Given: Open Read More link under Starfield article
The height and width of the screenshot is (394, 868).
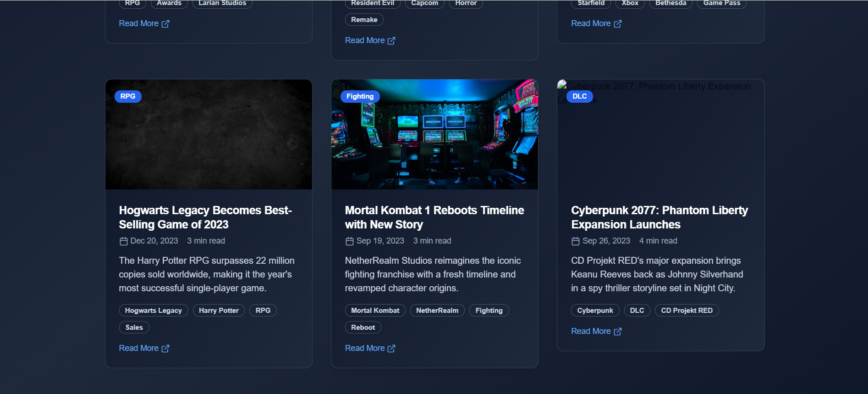Looking at the screenshot, I should click(x=596, y=23).
